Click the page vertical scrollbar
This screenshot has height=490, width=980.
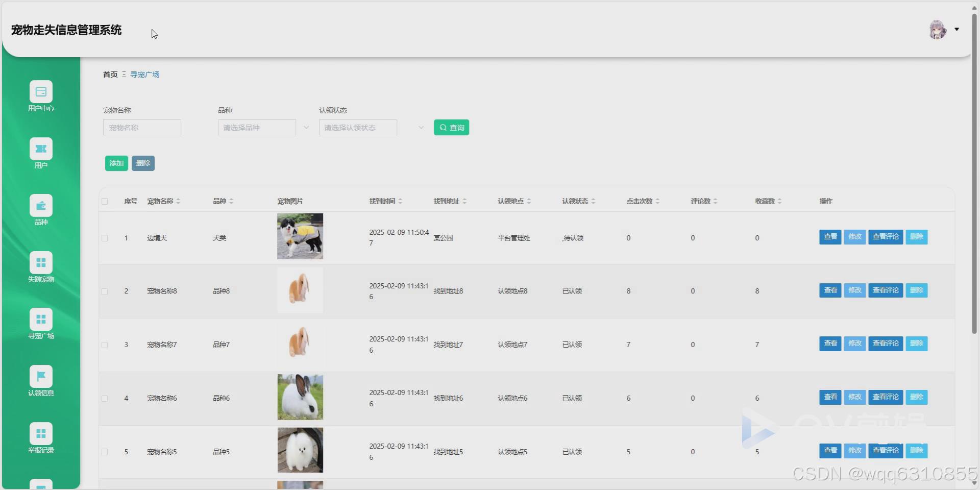(974, 174)
